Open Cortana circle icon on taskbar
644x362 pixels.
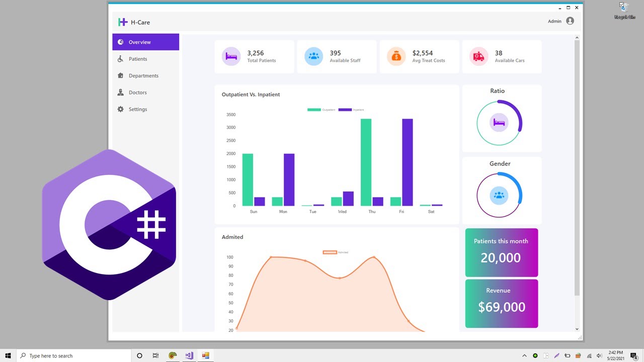point(139,355)
